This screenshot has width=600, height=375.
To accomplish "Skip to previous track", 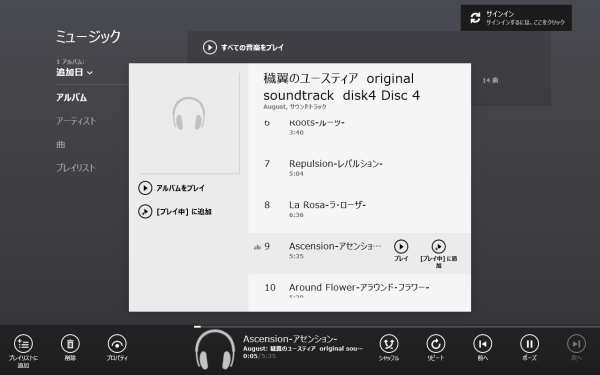I will [483, 344].
